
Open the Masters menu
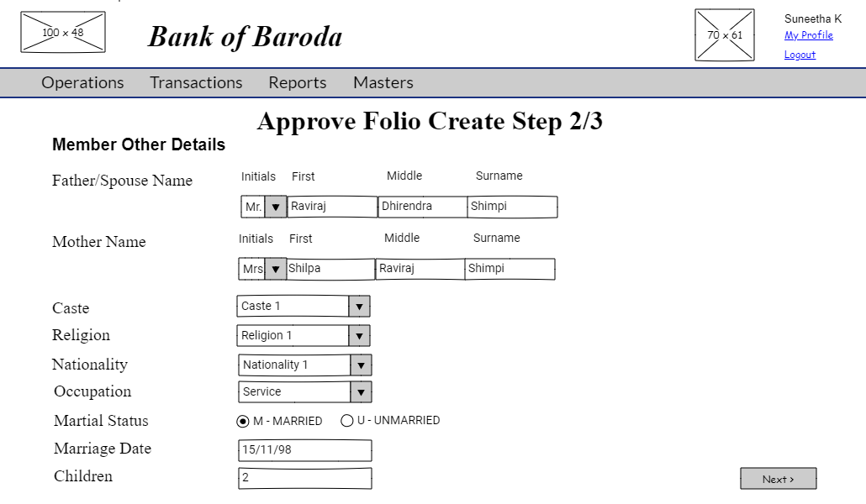click(x=383, y=82)
